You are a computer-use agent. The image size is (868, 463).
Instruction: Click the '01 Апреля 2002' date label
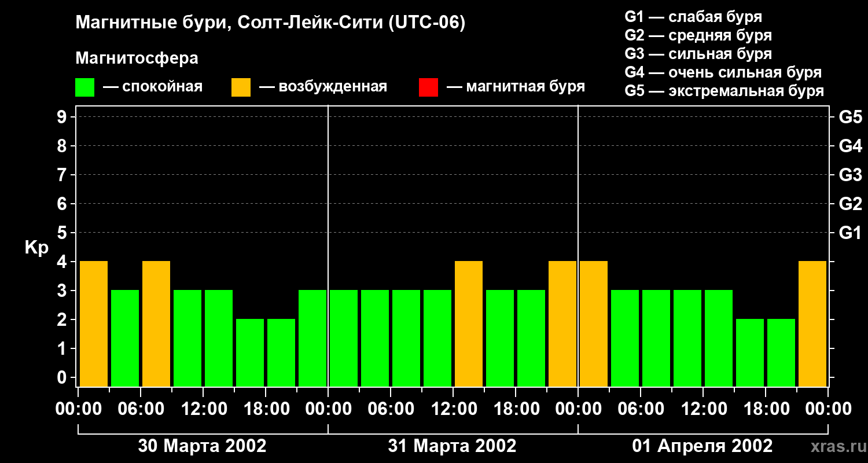tap(703, 446)
